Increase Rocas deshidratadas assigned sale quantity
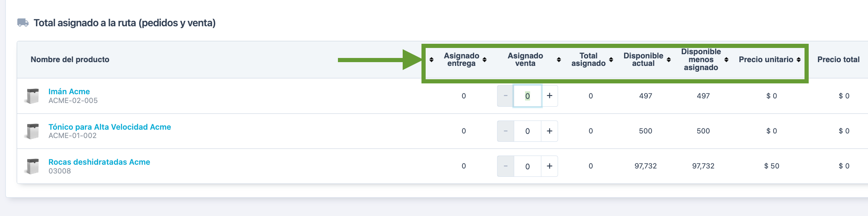The height and width of the screenshot is (216, 868). point(550,166)
